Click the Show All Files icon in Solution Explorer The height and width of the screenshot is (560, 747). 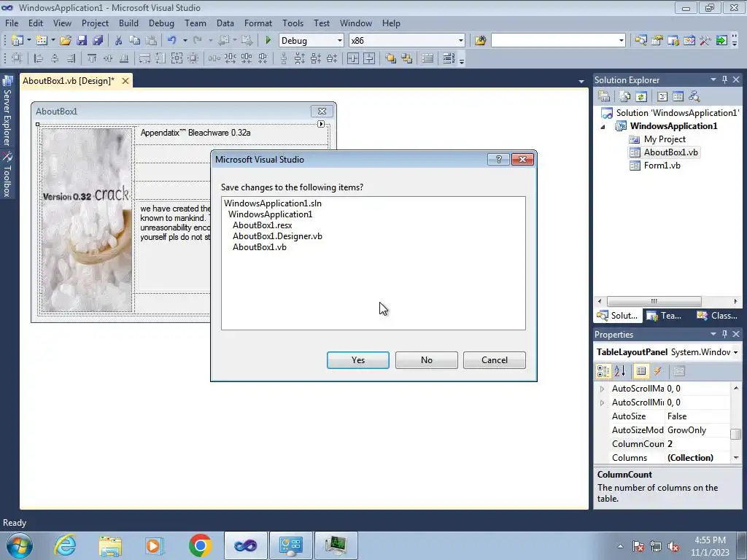click(625, 97)
